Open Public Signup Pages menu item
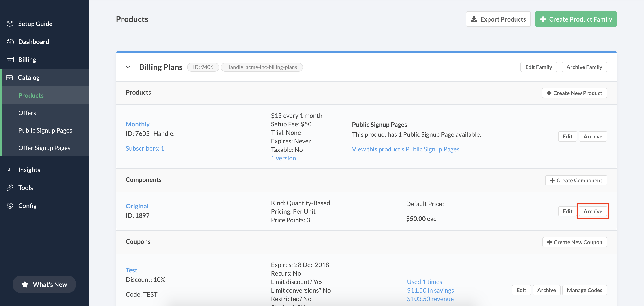 point(45,130)
